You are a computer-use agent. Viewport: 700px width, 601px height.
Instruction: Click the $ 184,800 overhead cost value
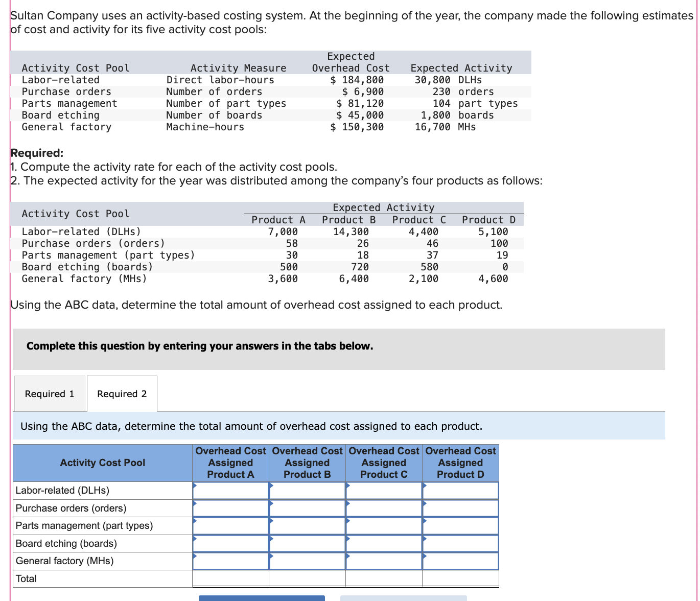click(x=357, y=80)
